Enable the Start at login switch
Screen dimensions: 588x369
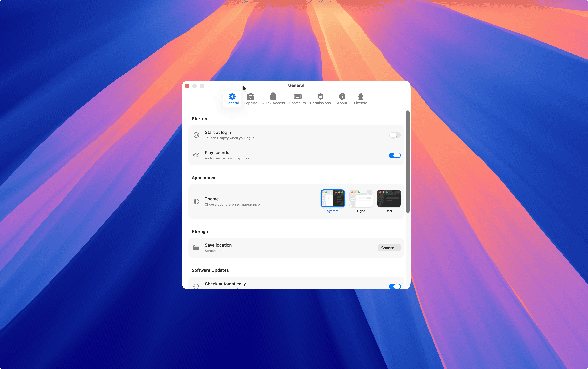(x=395, y=135)
